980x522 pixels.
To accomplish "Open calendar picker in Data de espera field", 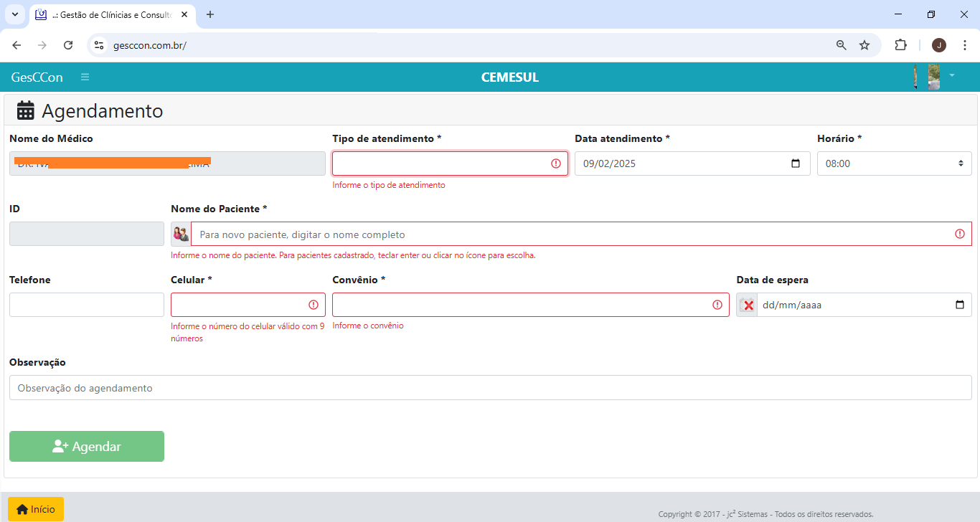I will (x=960, y=305).
